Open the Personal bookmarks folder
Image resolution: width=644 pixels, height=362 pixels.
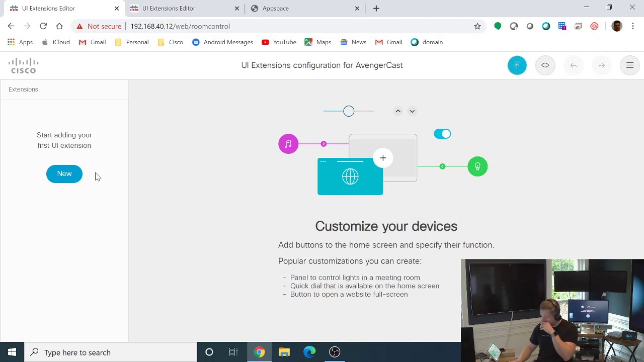pyautogui.click(x=132, y=42)
